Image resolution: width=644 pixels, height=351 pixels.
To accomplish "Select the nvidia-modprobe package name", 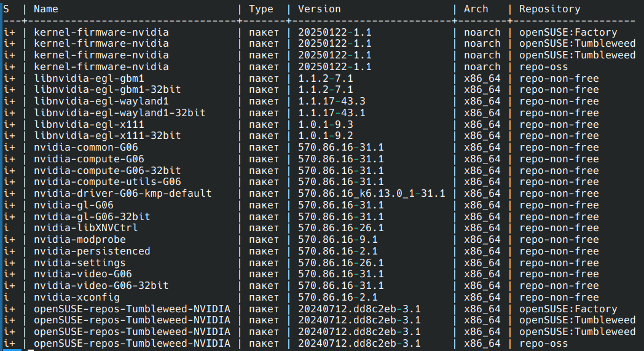I will pyautogui.click(x=80, y=240).
